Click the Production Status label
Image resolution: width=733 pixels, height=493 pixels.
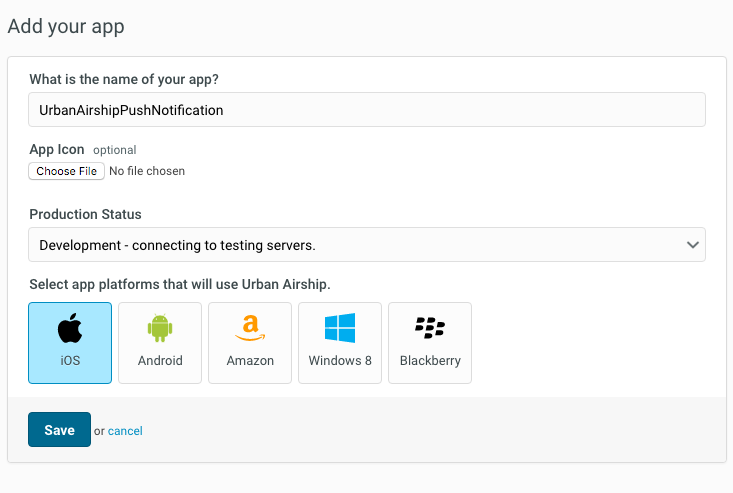click(x=85, y=214)
